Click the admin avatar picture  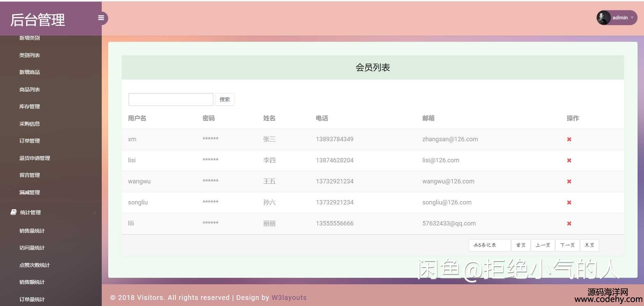[x=603, y=18]
